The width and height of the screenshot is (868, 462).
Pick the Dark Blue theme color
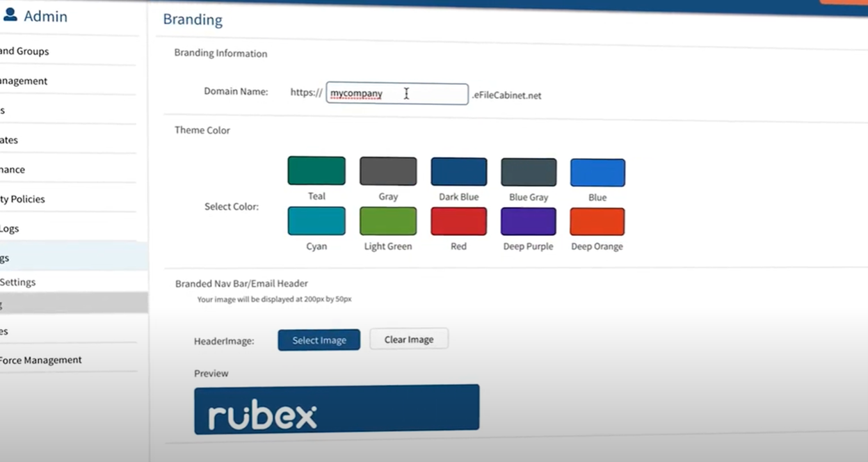coord(459,171)
